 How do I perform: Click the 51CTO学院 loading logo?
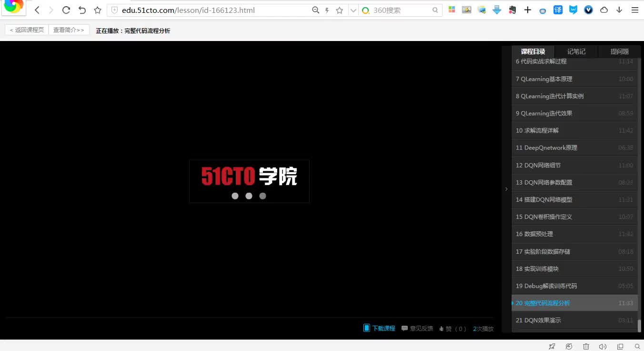point(249,181)
